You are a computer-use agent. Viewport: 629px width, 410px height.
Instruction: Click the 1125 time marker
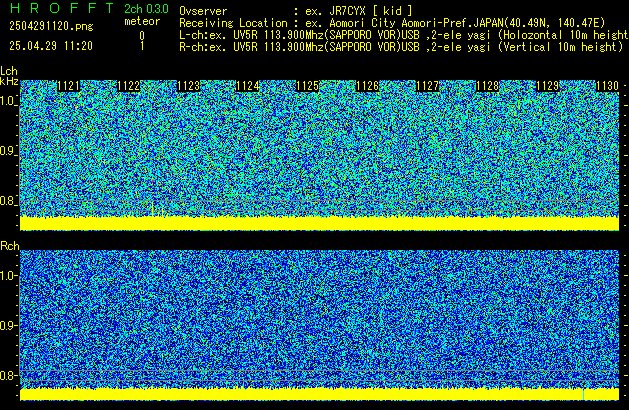[307, 86]
